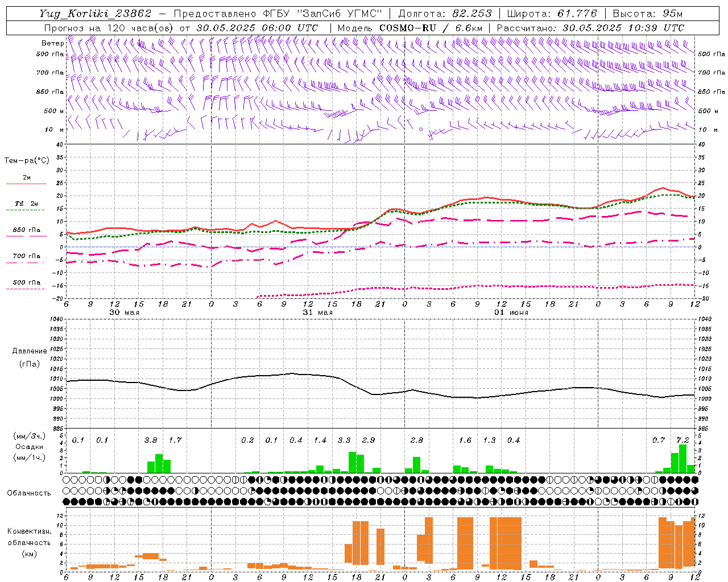Click the 1.4 precipitation total
The height and width of the screenshot is (582, 728).
(320, 440)
